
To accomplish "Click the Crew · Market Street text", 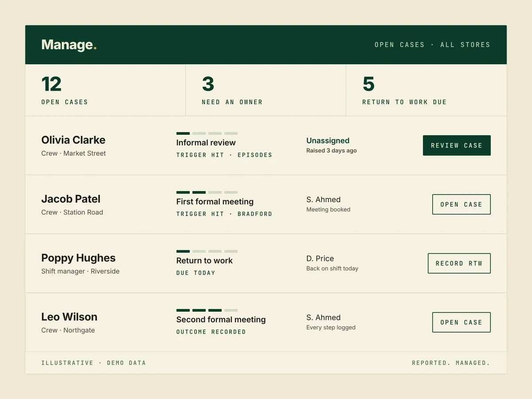I will [74, 153].
